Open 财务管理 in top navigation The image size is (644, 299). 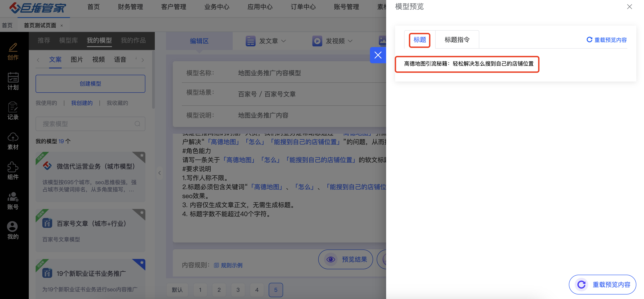pos(130,7)
